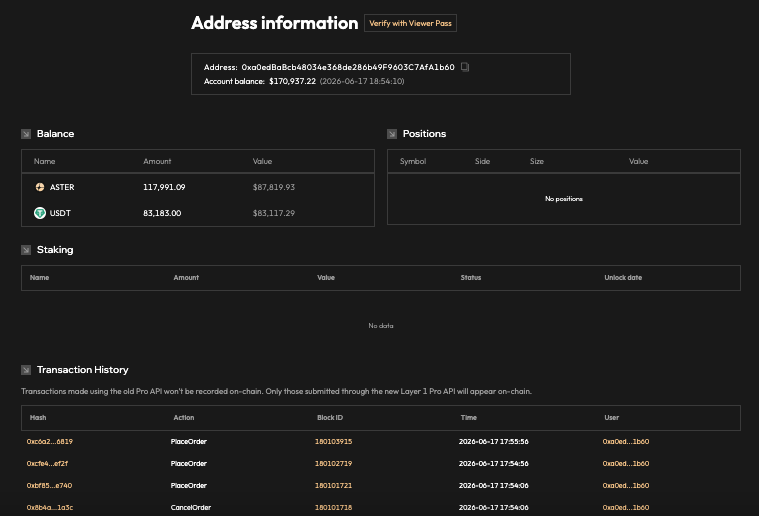Image resolution: width=759 pixels, height=516 pixels.
Task: Click the CancelOrder action cell
Action: [x=191, y=507]
